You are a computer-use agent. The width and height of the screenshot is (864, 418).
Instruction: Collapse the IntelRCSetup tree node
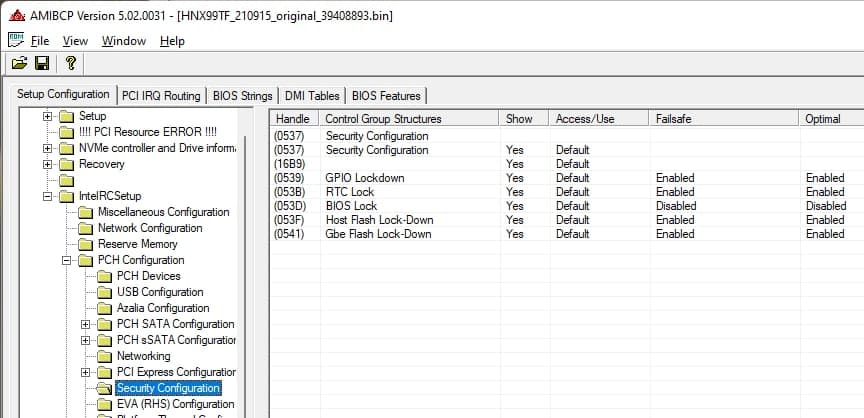click(48, 196)
